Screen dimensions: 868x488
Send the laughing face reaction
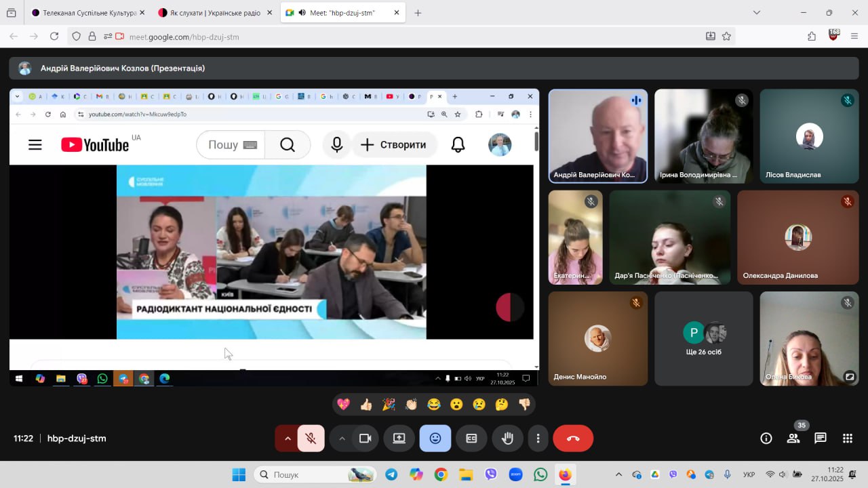[x=434, y=405]
